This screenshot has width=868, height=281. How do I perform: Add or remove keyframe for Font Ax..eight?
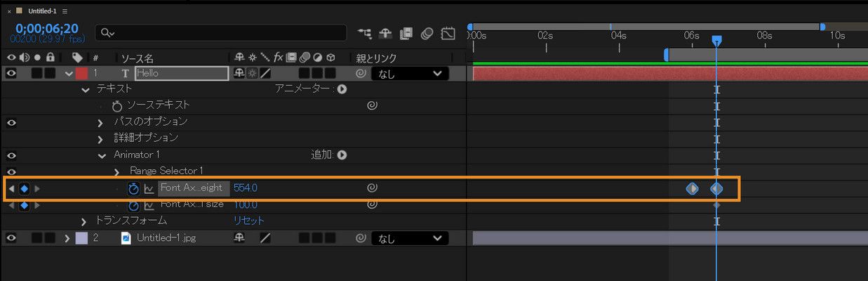[x=24, y=188]
